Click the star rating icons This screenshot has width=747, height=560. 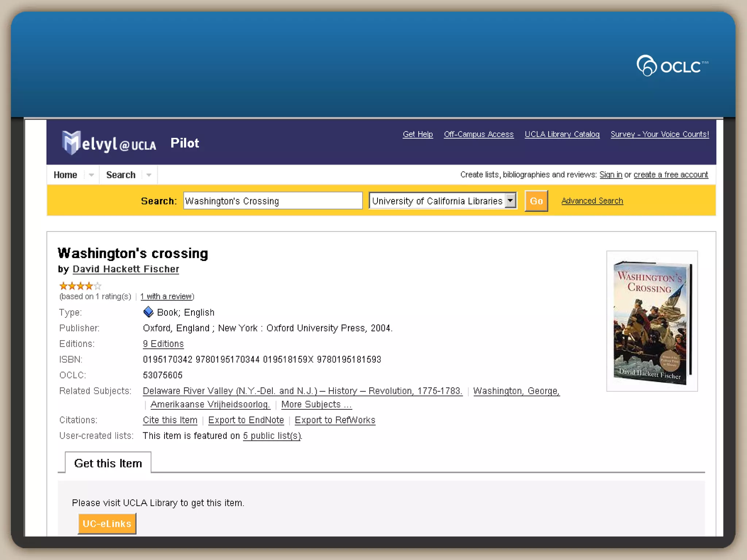pyautogui.click(x=80, y=286)
